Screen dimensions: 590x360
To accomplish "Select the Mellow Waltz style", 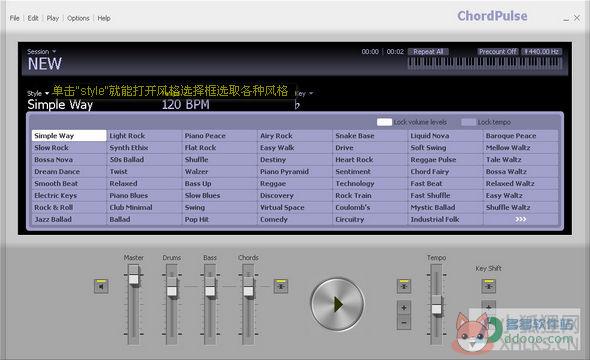I will pyautogui.click(x=520, y=148).
